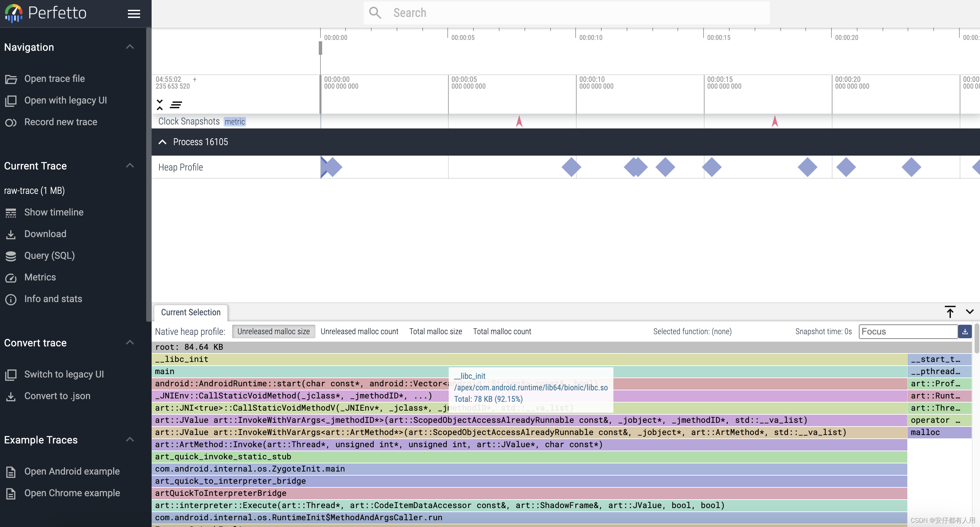Click the collapse all tracks icon
980x527 pixels.
[160, 105]
